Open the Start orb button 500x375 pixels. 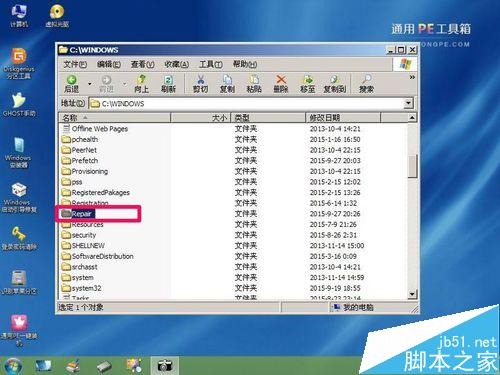point(12,365)
